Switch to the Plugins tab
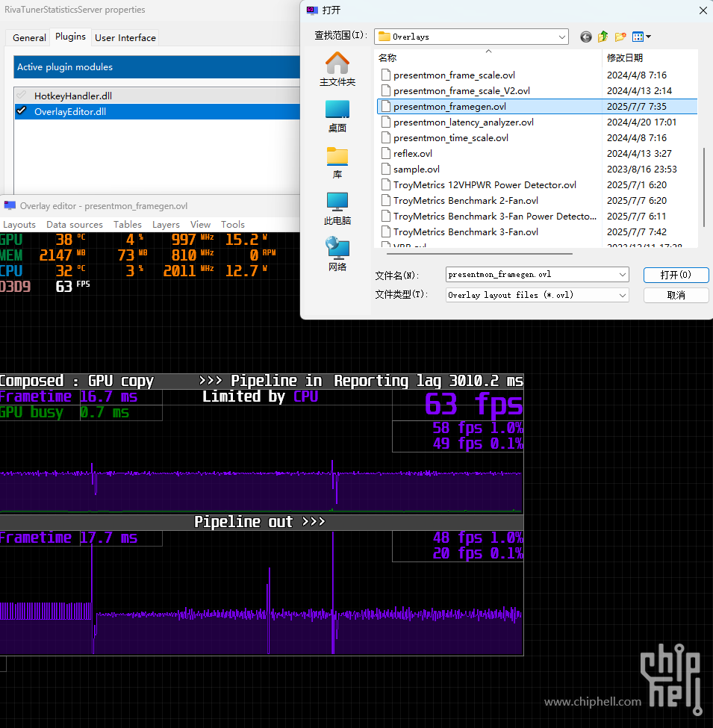 (71, 37)
